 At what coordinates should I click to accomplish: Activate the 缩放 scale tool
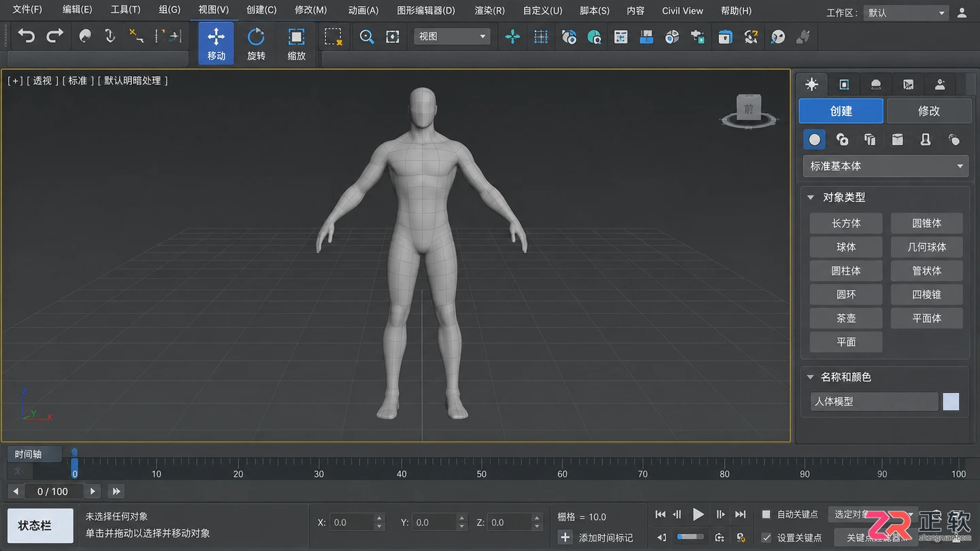coord(296,44)
